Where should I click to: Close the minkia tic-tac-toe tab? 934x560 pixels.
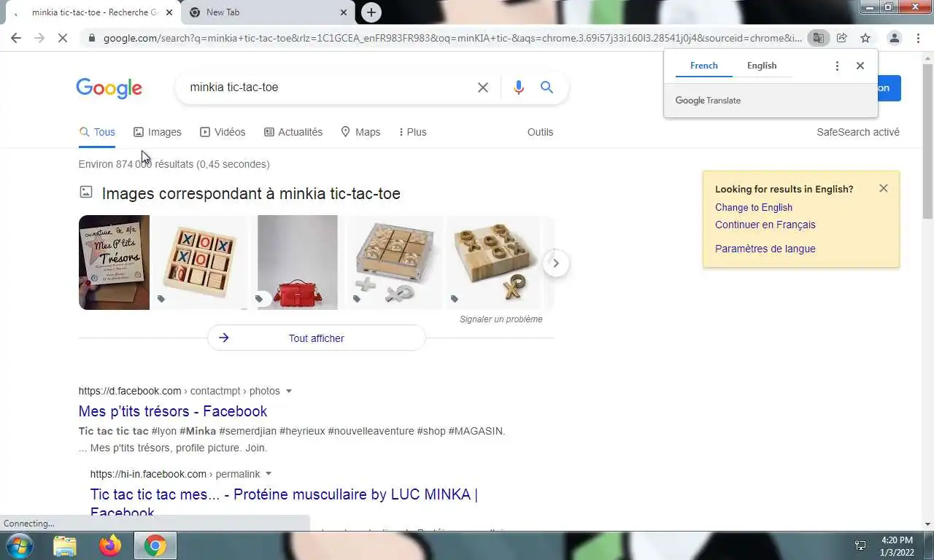tap(169, 12)
